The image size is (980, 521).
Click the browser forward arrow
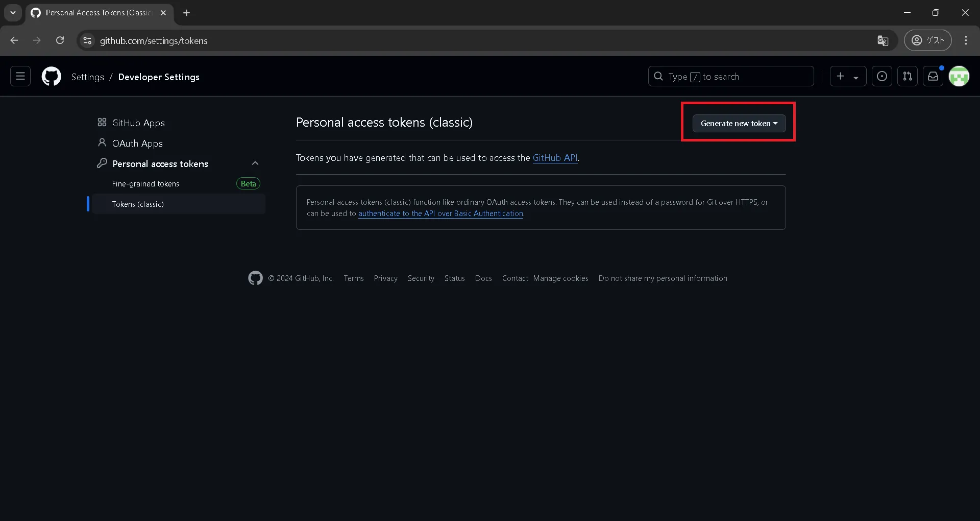[x=37, y=40]
